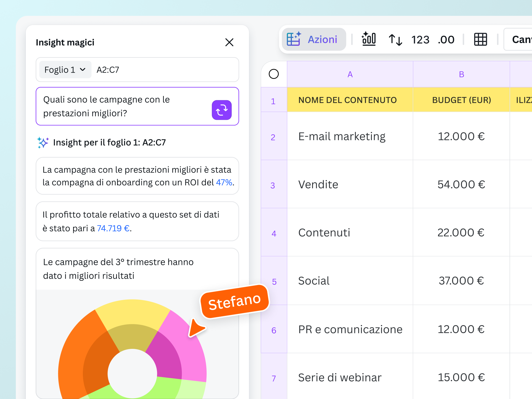
Task: Select row 5 header
Action: coord(274,281)
